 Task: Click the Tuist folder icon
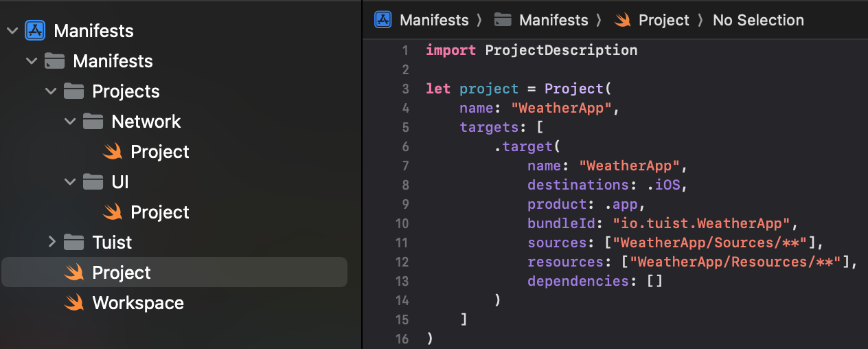coord(73,243)
